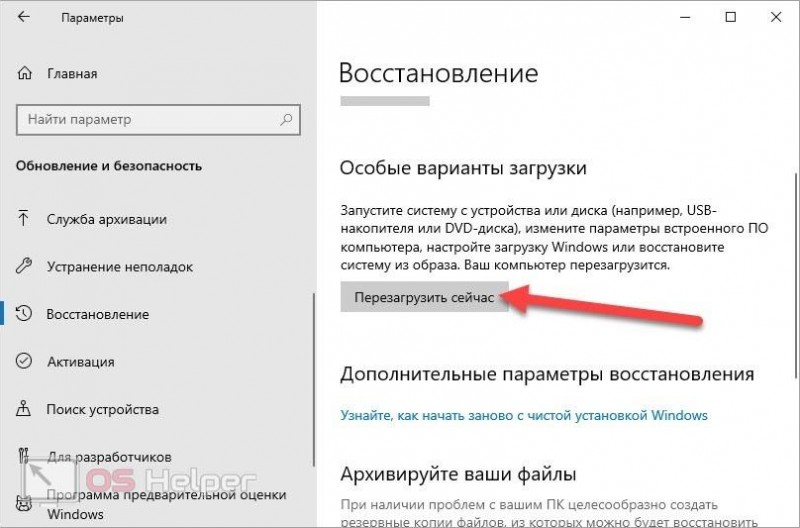800x528 pixels.
Task: Click the Восстановление page heading
Action: point(438,73)
